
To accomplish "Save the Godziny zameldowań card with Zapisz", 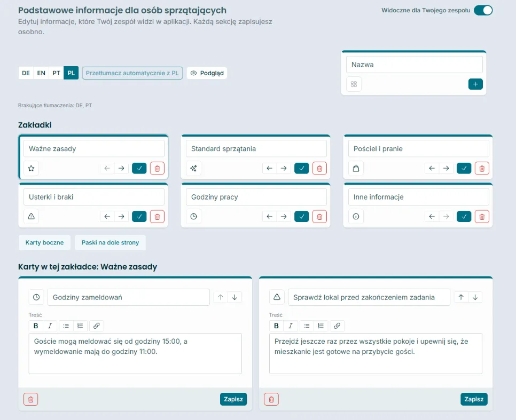I will pyautogui.click(x=233, y=399).
